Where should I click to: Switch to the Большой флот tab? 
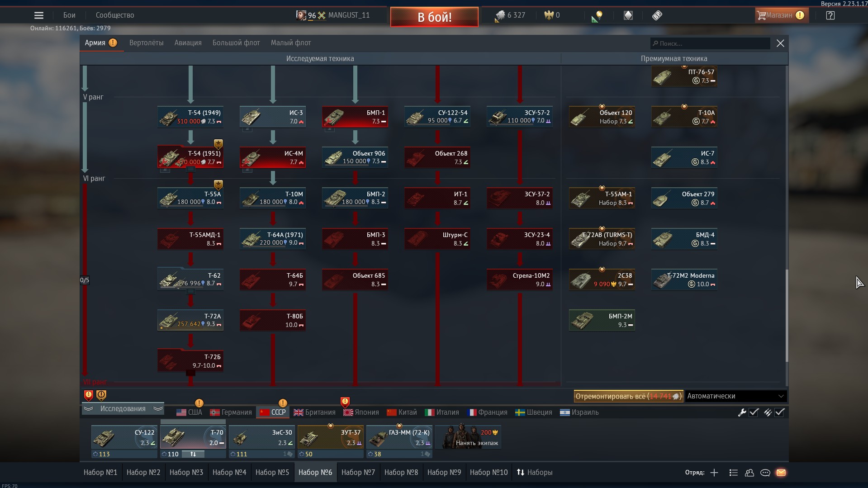pos(236,43)
